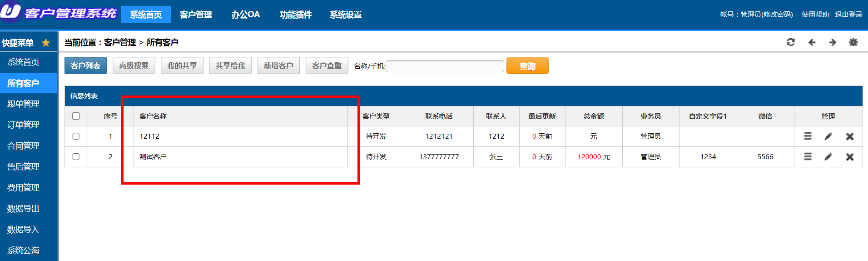Click 共享给我 button
The image size is (868, 261).
pos(230,65)
